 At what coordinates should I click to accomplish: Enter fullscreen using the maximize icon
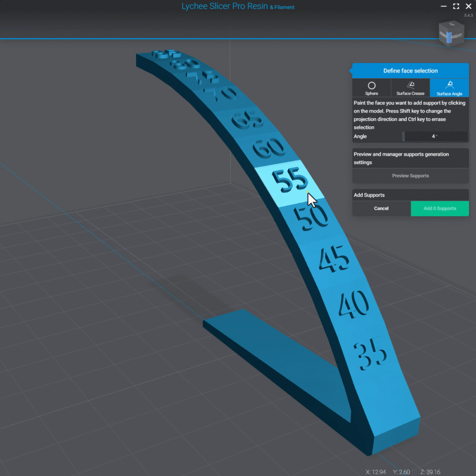coord(456,7)
